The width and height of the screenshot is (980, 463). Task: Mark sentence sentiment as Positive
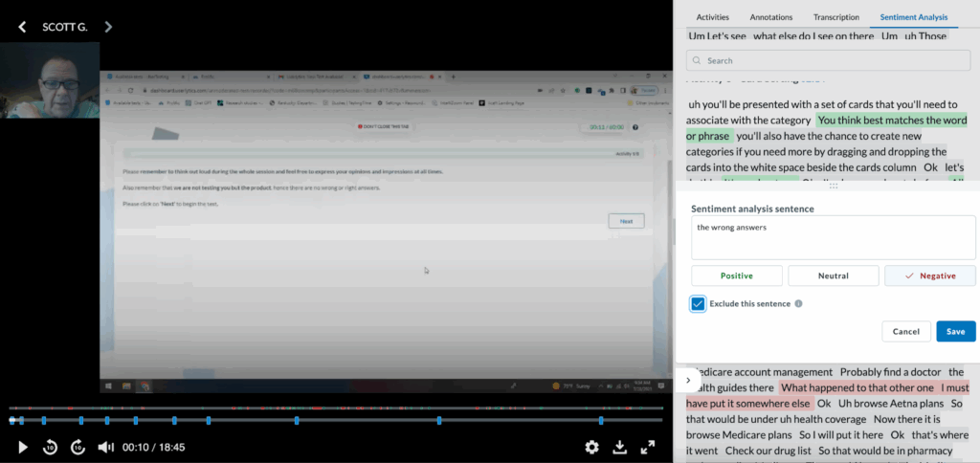point(736,276)
